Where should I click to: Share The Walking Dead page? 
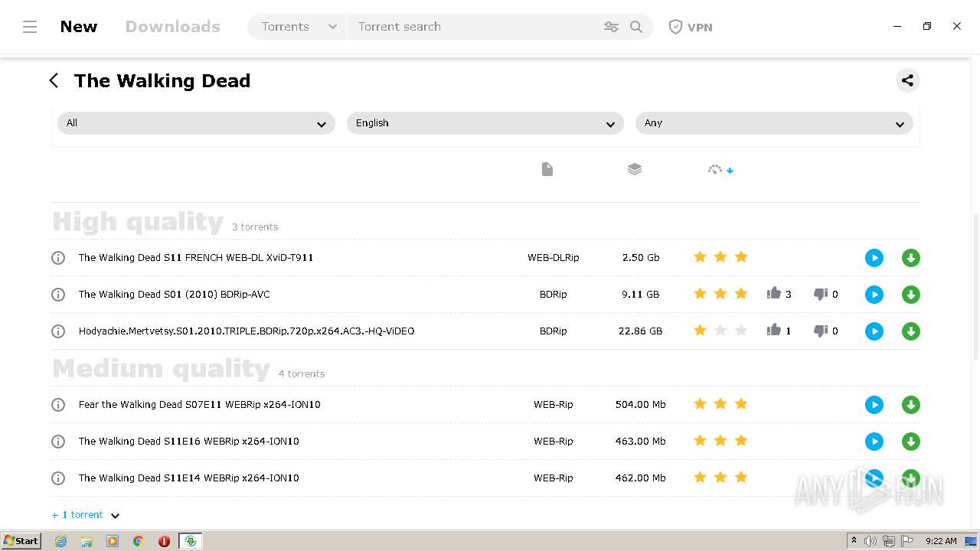pyautogui.click(x=907, y=80)
